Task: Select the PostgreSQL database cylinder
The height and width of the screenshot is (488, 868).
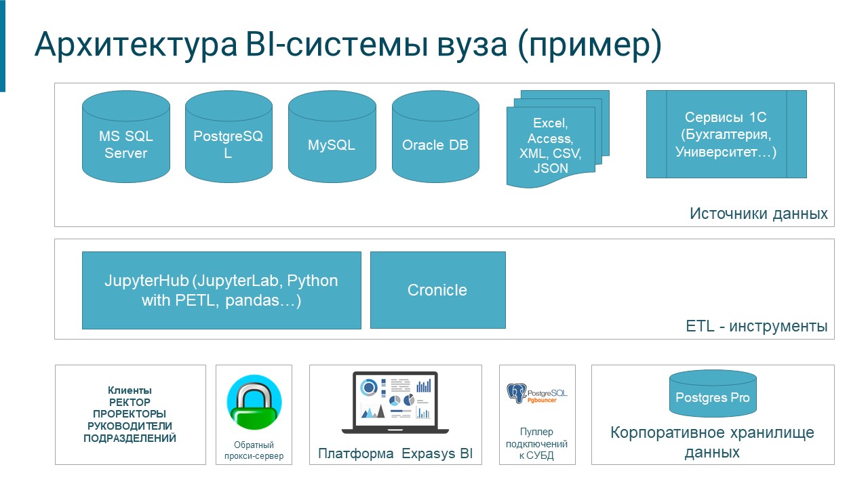Action: (228, 145)
